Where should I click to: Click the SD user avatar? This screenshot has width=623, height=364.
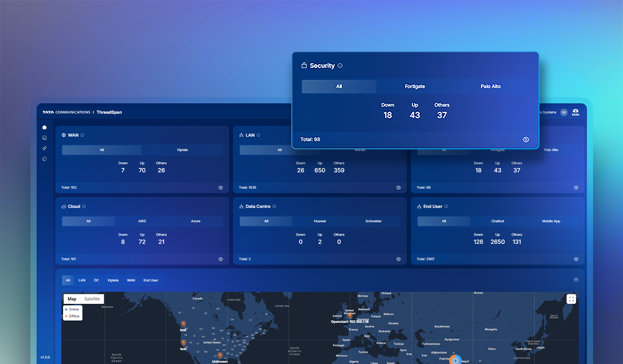tap(564, 112)
